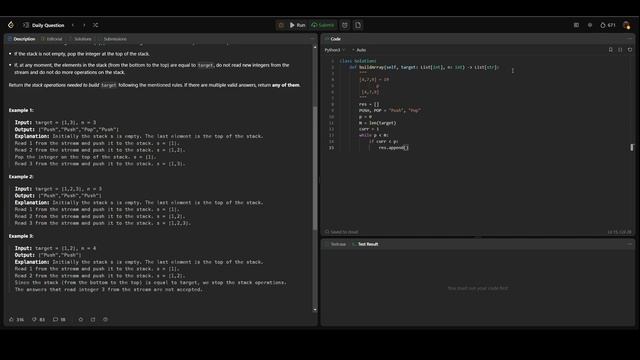View the streak counter 671
The image size is (640, 360).
point(608,25)
